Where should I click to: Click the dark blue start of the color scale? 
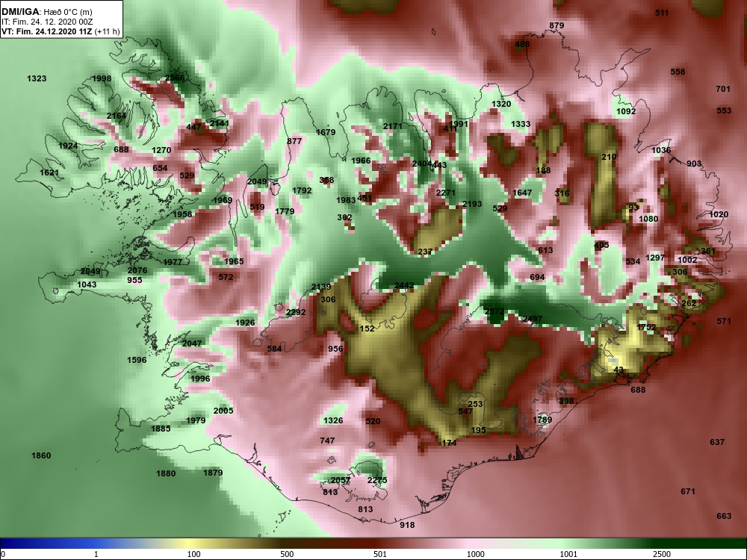click(10, 544)
